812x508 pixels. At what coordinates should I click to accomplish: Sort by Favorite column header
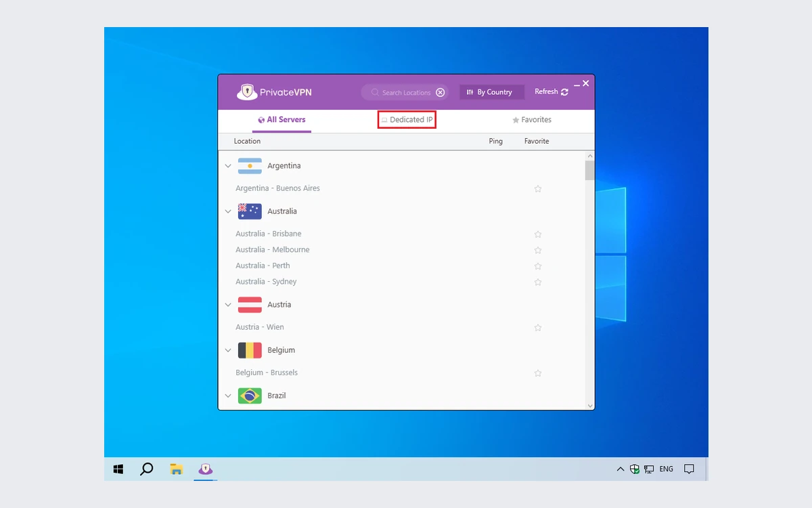537,141
